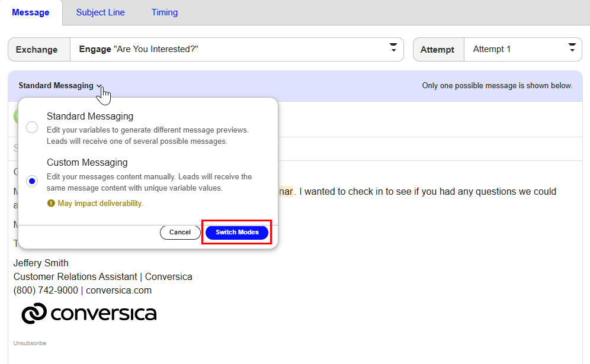The image size is (590, 364).
Task: Open the Message tab
Action: coord(31,12)
